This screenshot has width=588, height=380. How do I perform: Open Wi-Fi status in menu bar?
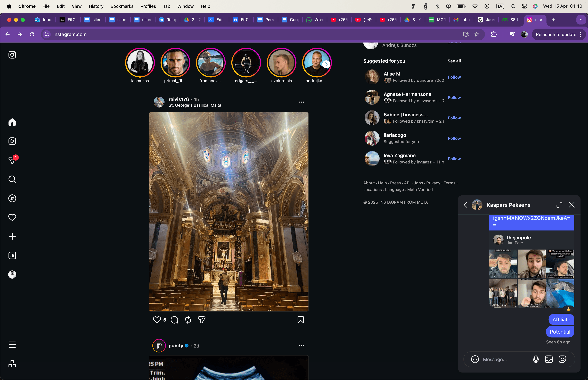click(x=475, y=6)
